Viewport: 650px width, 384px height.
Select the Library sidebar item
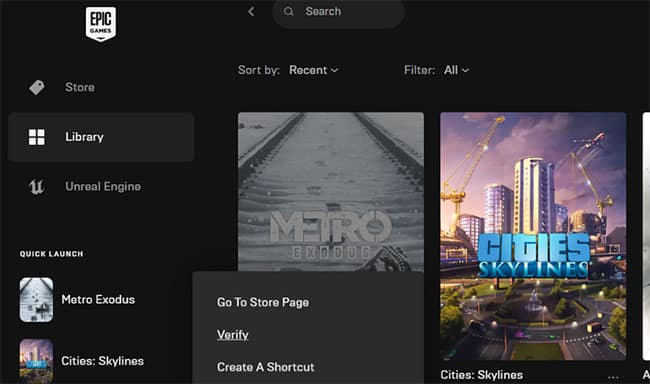(x=101, y=137)
